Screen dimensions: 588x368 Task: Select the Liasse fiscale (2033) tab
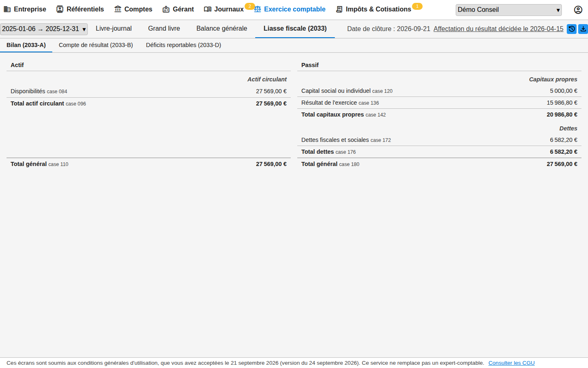pyautogui.click(x=295, y=29)
